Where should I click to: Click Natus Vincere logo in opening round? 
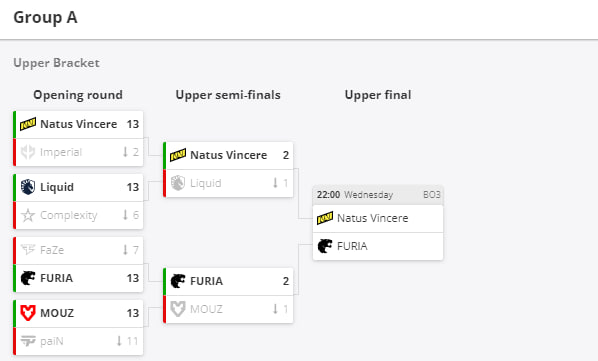tap(28, 124)
